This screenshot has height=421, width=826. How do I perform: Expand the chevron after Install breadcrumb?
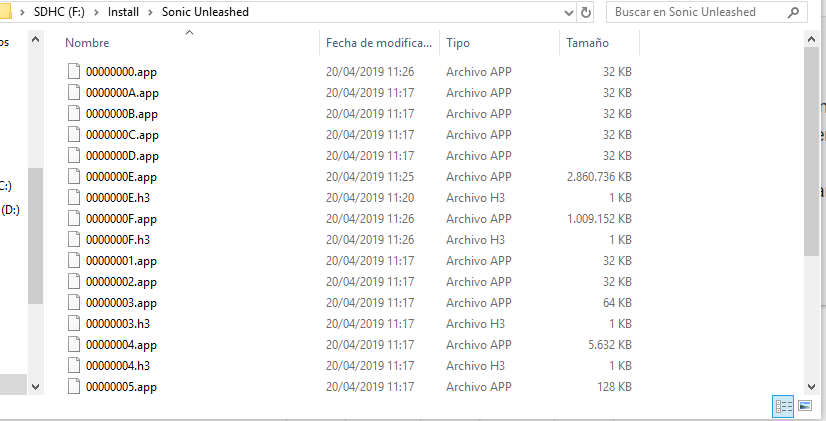point(151,12)
